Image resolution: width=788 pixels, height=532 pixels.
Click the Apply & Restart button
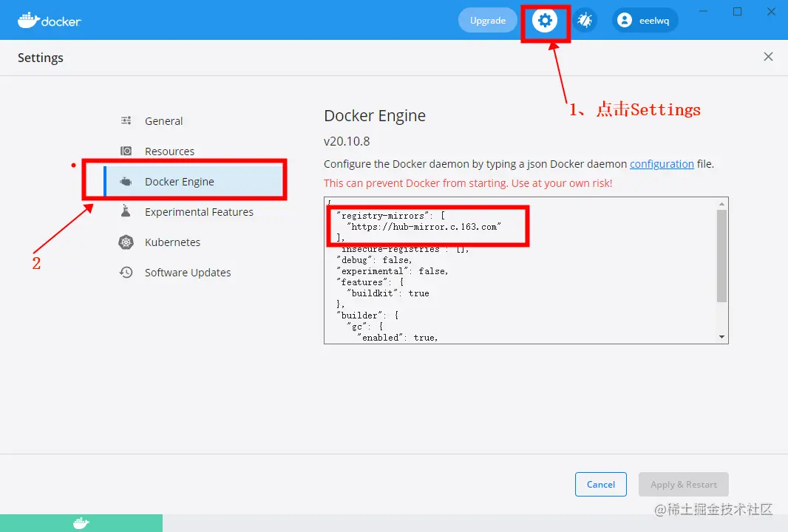coord(684,484)
